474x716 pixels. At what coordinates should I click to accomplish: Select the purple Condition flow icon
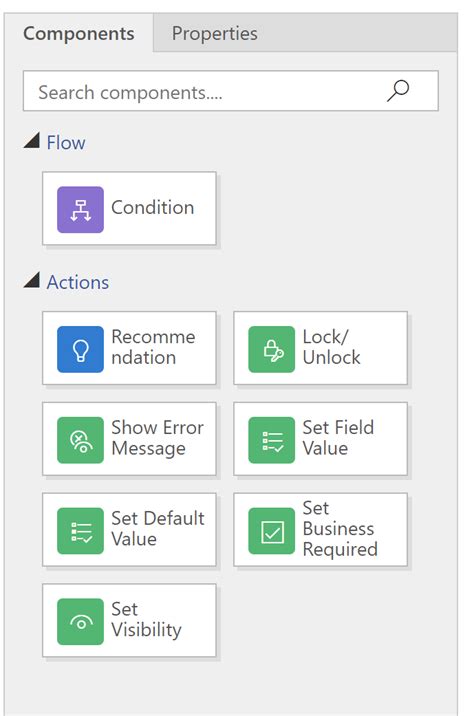click(80, 210)
